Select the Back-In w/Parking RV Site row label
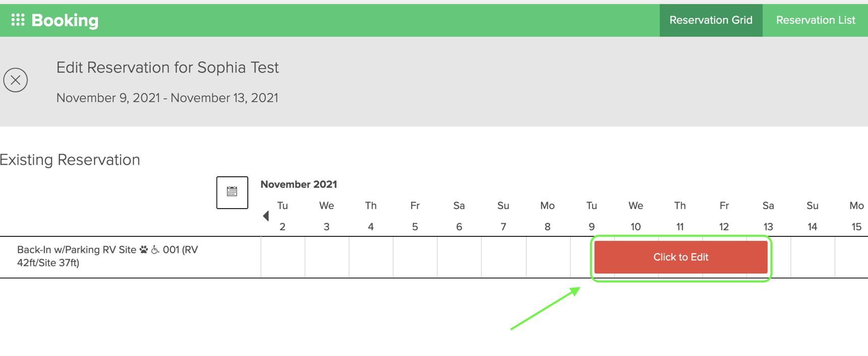The image size is (868, 356). 106,256
